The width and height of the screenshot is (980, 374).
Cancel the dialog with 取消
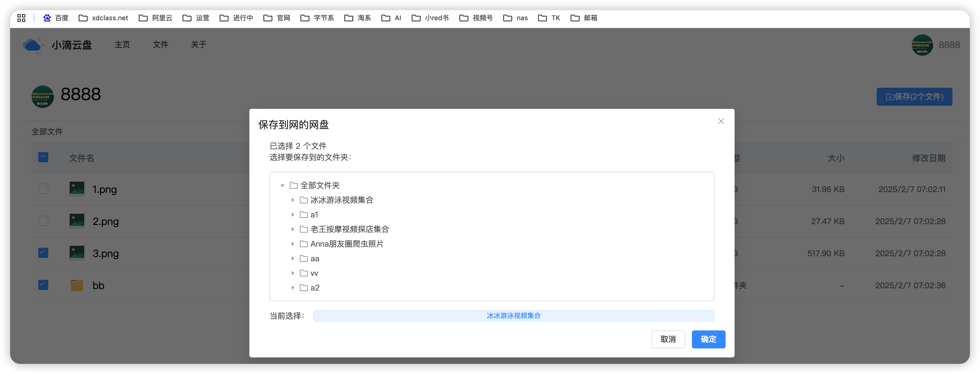[668, 339]
